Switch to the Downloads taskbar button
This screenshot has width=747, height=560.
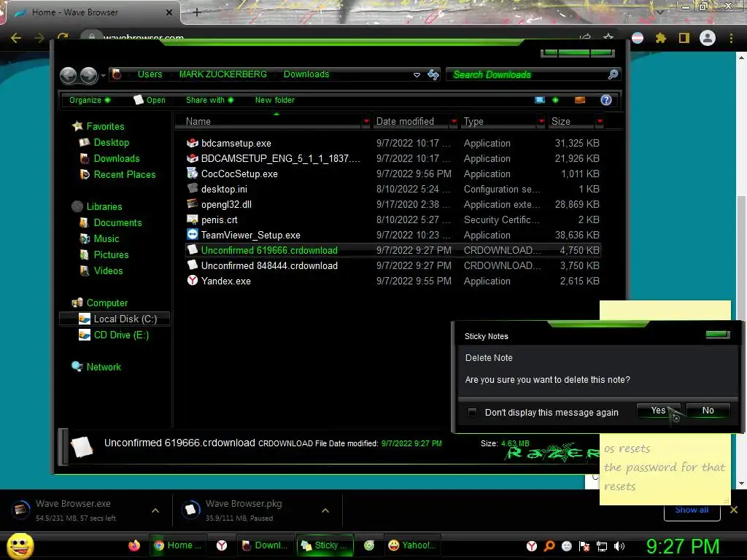click(265, 545)
